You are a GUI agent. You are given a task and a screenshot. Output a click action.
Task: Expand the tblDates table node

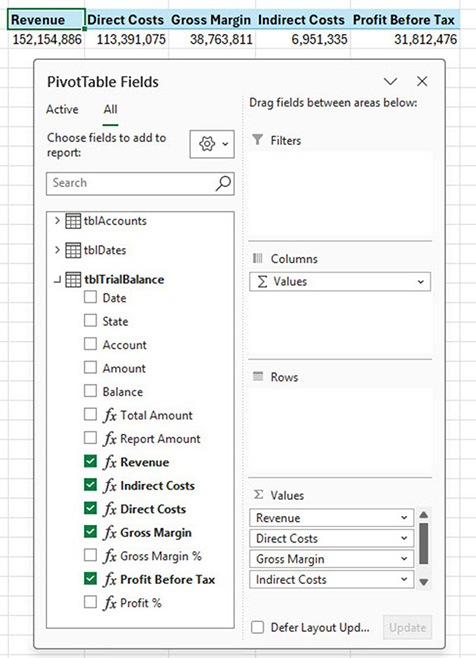(58, 250)
